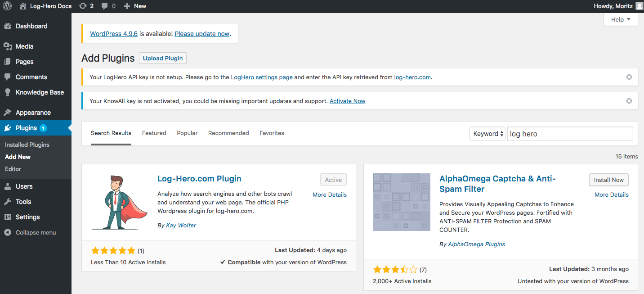This screenshot has height=294, width=644.
Task: Click '2,000+ Active Installs' text
Action: tap(402, 281)
